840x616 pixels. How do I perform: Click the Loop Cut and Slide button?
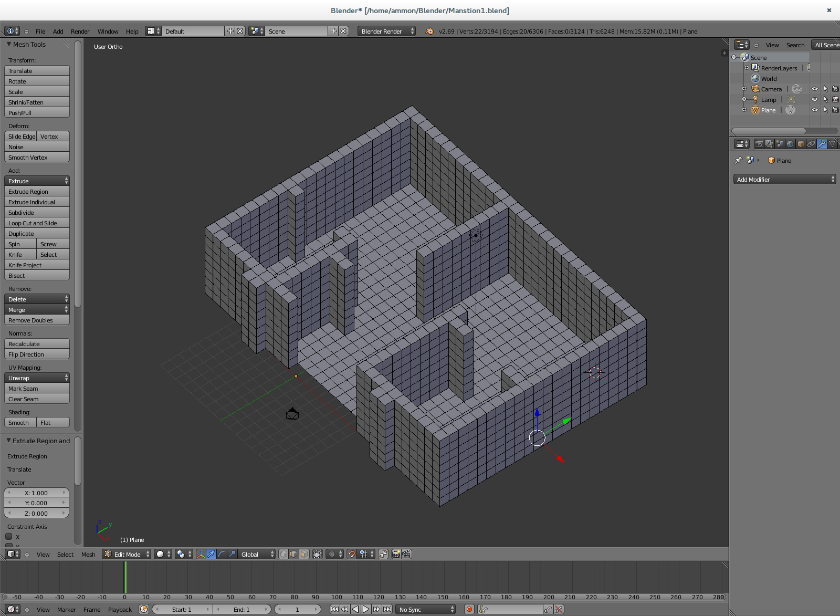click(x=37, y=223)
